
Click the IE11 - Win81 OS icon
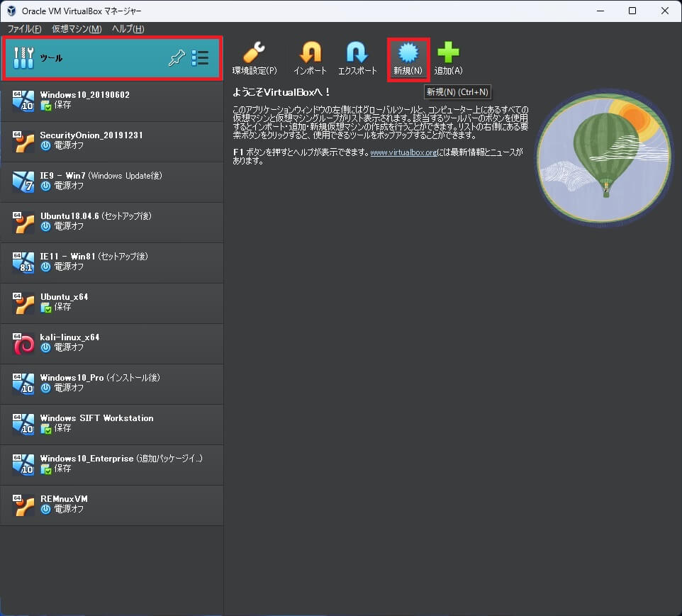click(23, 262)
